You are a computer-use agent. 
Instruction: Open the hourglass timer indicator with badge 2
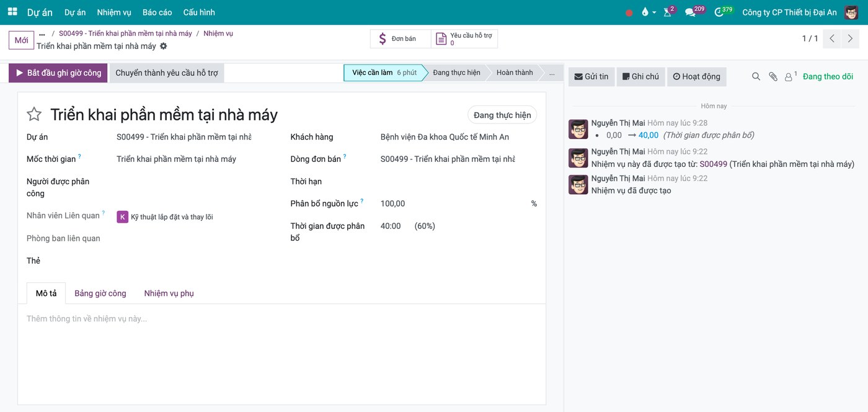(668, 12)
